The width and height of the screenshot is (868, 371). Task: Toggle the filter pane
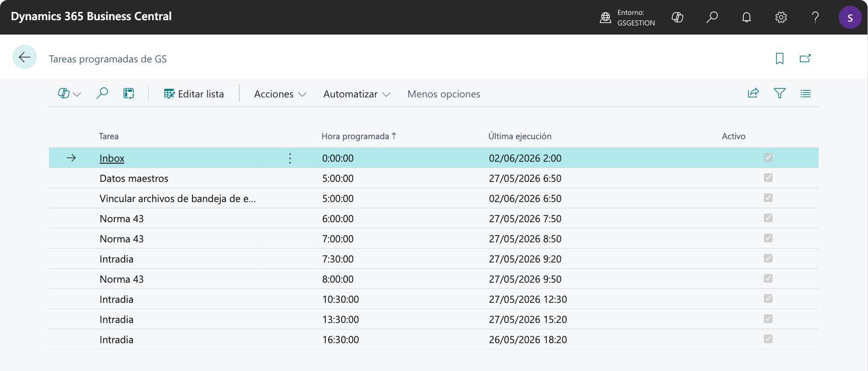(x=780, y=93)
